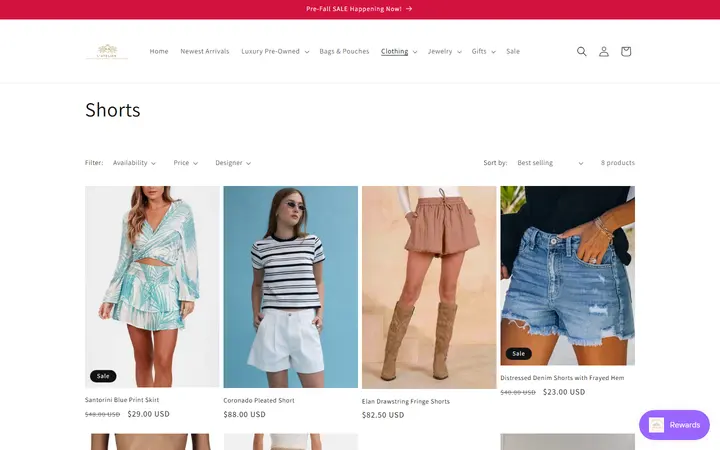Viewport: 720px width, 450px height.
Task: Open the Best selling sort dropdown
Action: [550, 163]
